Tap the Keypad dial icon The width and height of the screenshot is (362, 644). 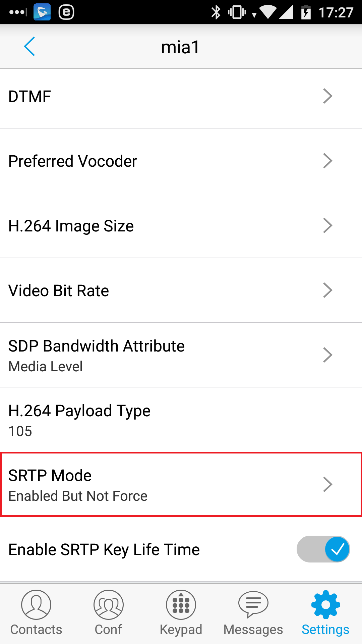(x=181, y=605)
